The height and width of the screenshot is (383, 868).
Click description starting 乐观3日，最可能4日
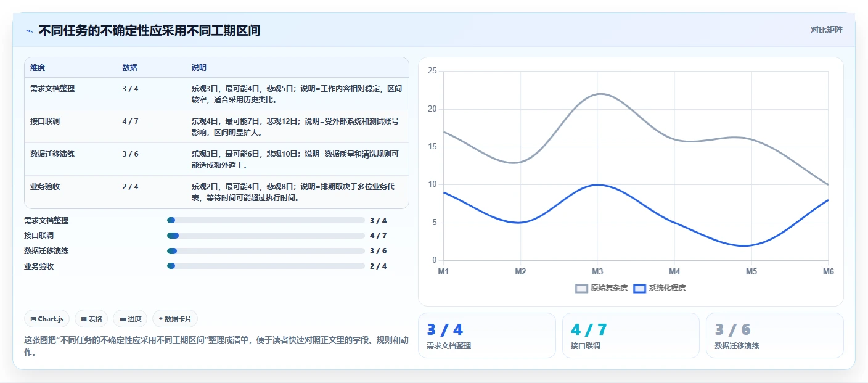297,94
